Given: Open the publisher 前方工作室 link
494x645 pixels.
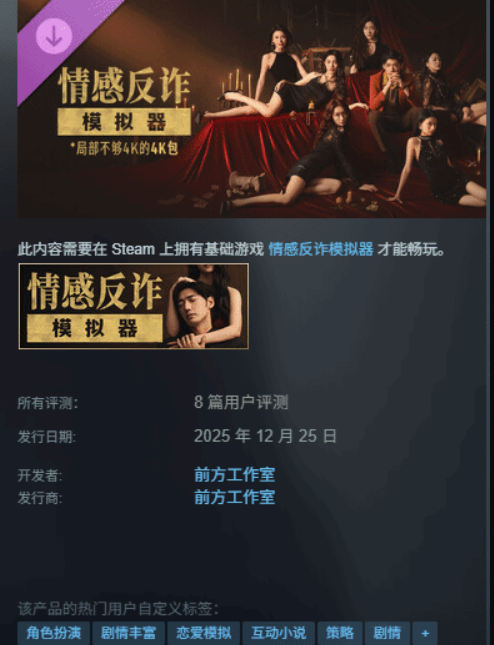Looking at the screenshot, I should click(234, 497).
